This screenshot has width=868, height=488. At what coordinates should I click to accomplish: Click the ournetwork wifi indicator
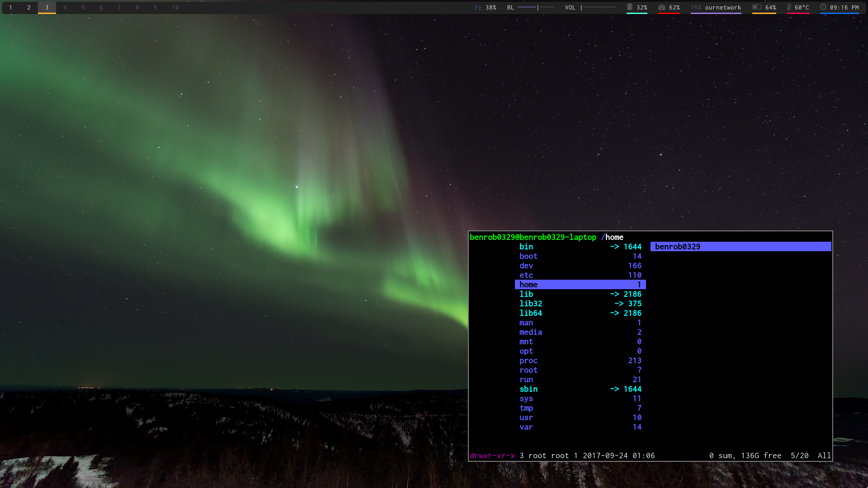(x=722, y=7)
